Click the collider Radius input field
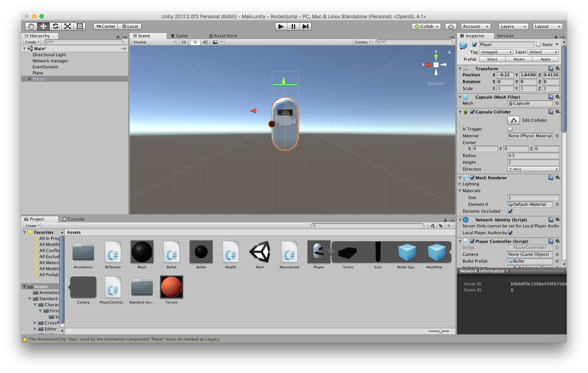 click(x=533, y=156)
